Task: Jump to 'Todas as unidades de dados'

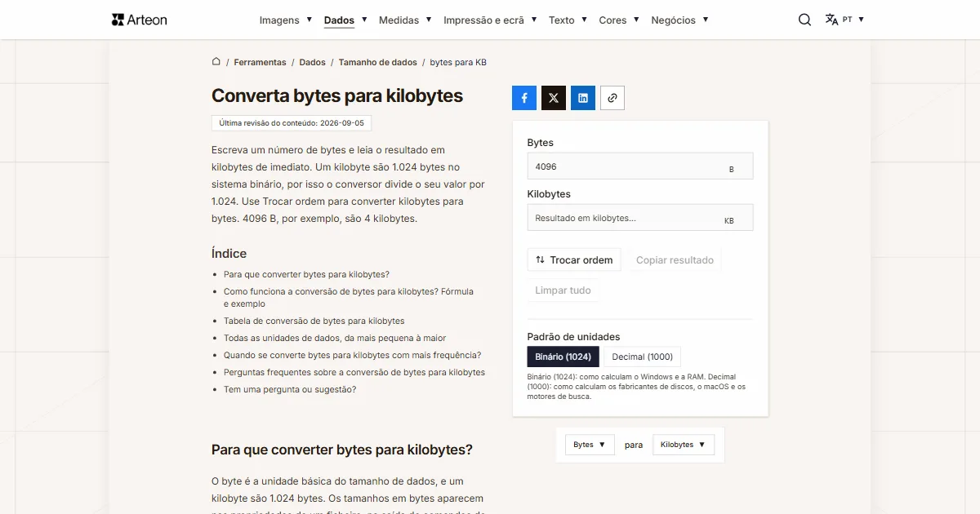Action: coord(335,338)
